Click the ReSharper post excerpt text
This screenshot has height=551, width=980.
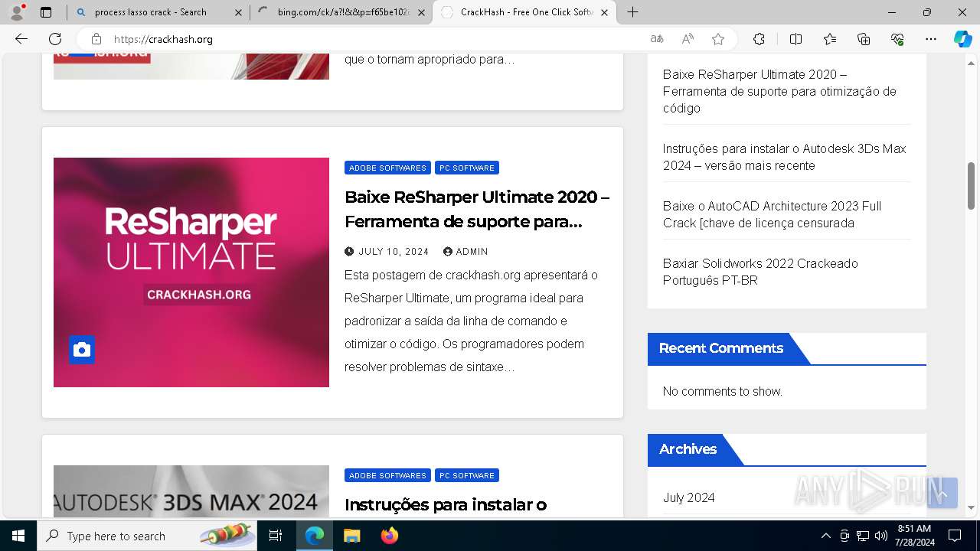[x=471, y=321]
